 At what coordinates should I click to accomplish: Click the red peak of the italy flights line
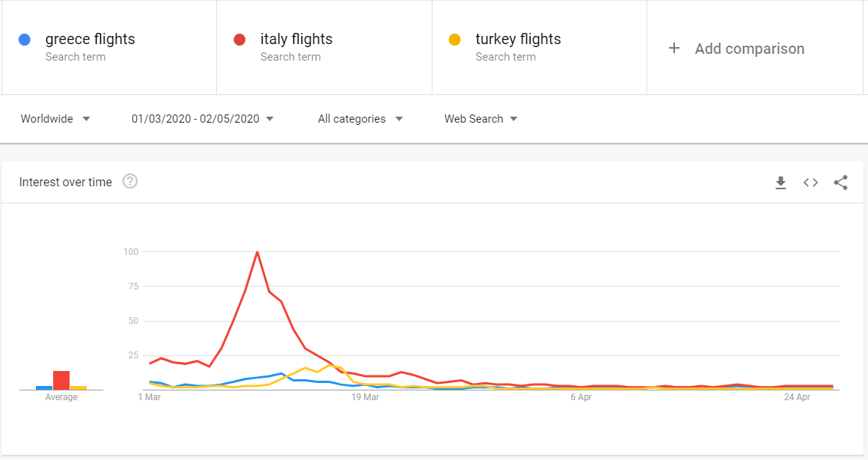pos(257,252)
